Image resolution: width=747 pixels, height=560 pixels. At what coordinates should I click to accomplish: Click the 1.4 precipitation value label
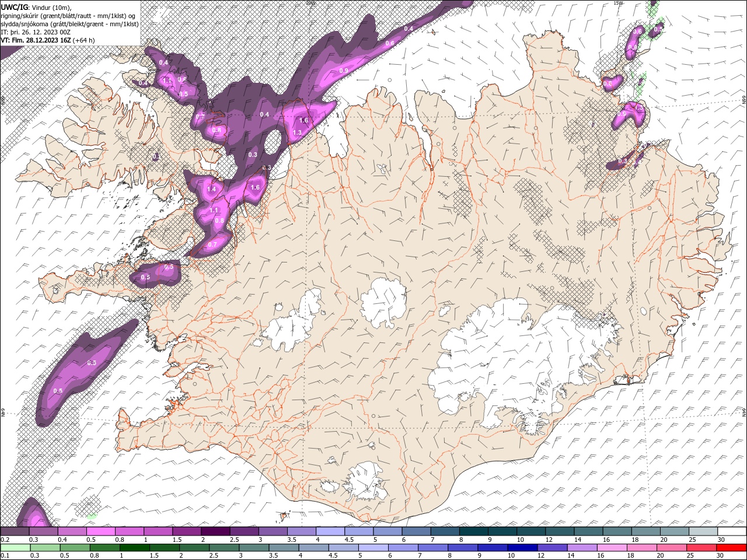211,189
